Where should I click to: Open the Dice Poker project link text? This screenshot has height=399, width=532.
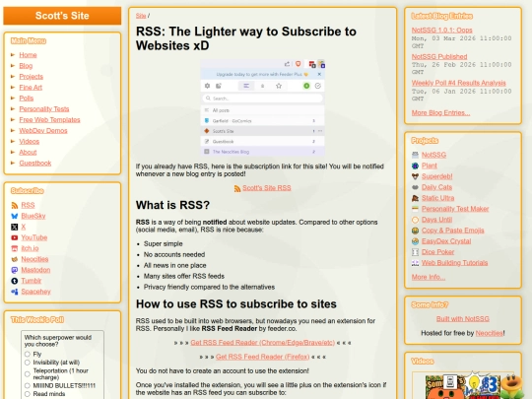click(x=437, y=252)
